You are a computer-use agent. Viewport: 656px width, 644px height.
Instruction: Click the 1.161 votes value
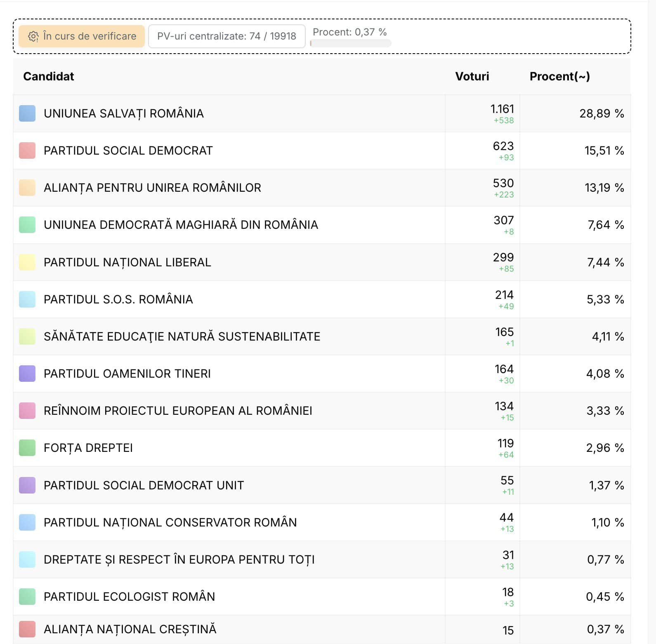502,109
